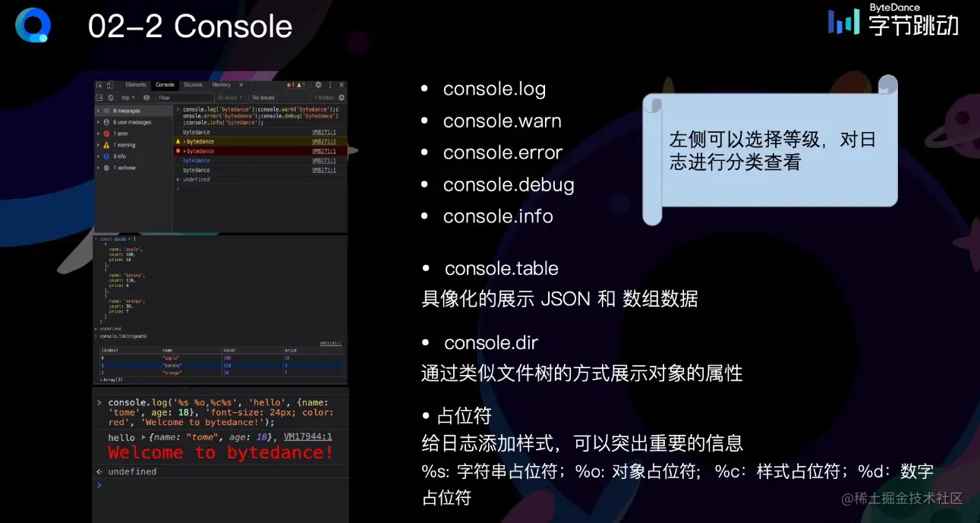
Task: Open the DevTools three-dot menu
Action: [330, 85]
